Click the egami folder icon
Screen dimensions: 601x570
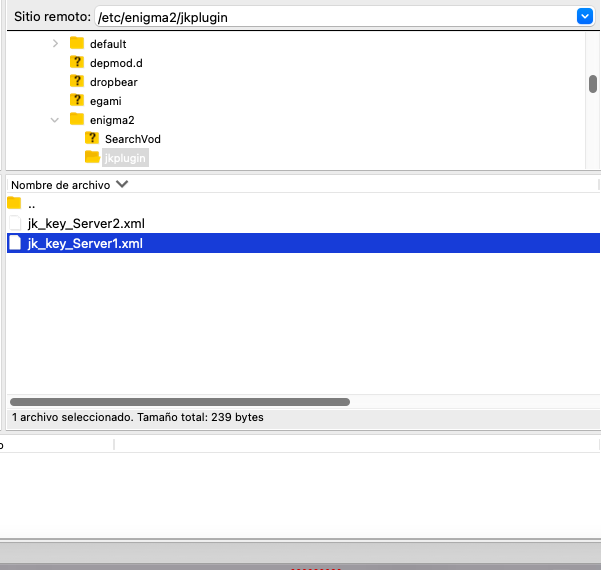(77, 101)
